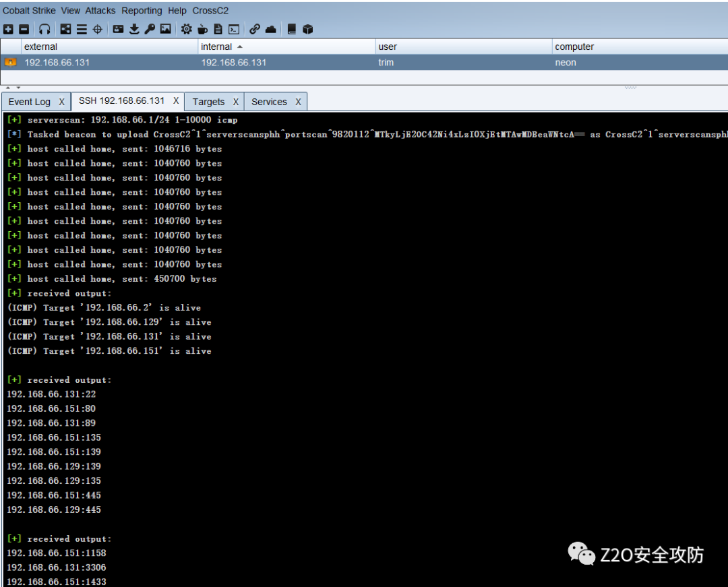Open Keystrokes via the key icon

[x=150, y=29]
